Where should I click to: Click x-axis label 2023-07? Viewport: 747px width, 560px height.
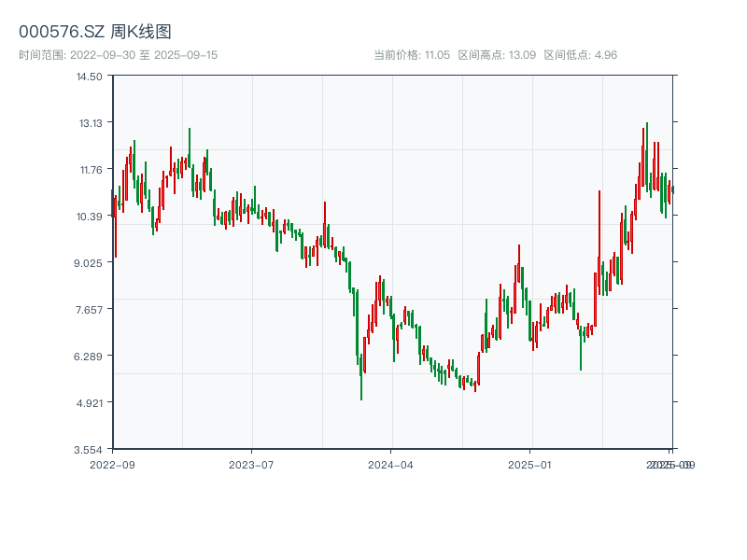(x=251, y=465)
